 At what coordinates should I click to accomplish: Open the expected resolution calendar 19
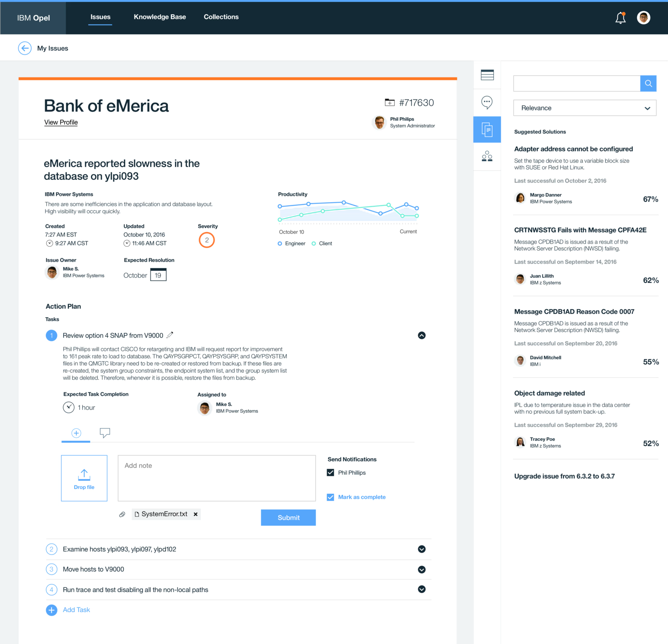158,275
